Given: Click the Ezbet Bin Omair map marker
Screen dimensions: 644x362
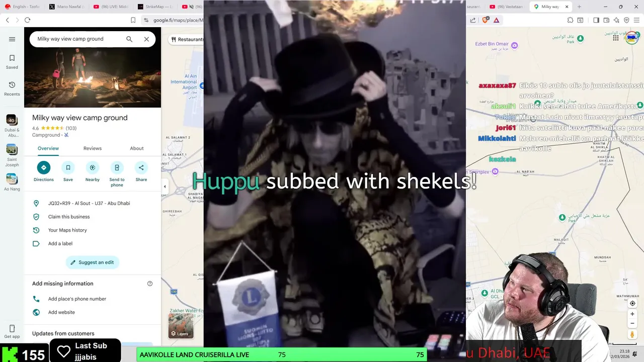Looking at the screenshot, I should [514, 45].
